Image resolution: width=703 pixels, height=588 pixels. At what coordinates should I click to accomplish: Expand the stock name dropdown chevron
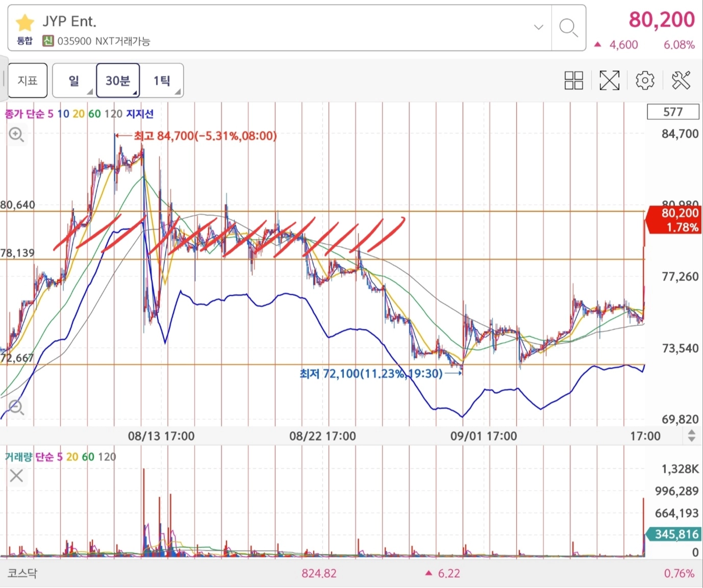click(x=538, y=28)
